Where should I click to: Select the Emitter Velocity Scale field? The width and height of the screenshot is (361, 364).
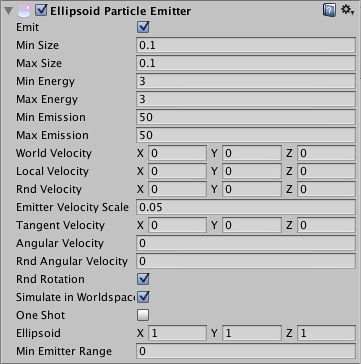point(246,207)
